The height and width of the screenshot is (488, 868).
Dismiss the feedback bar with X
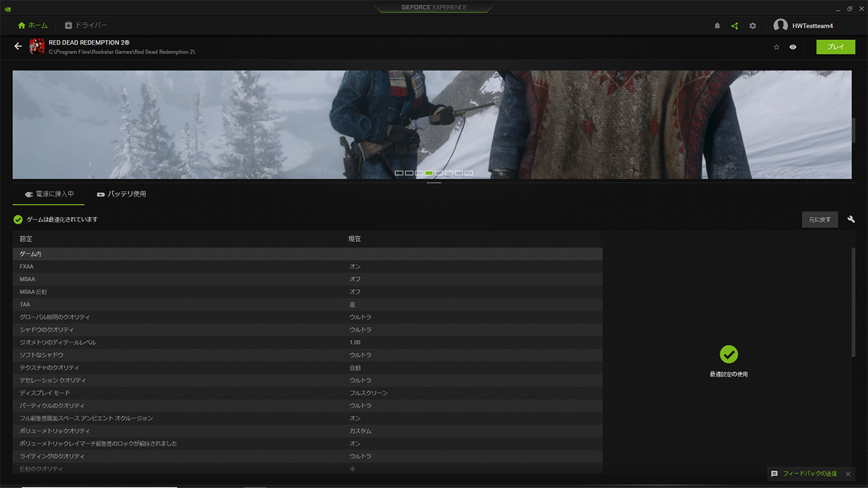click(848, 474)
